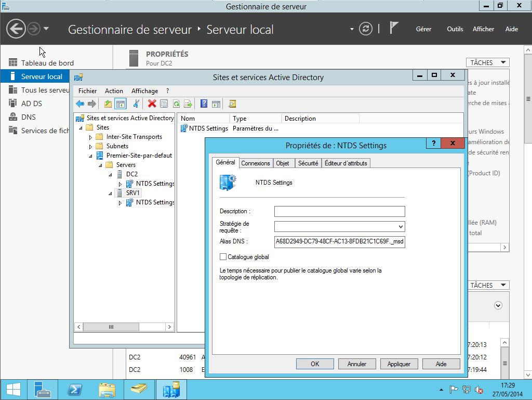Open File Explorer from the taskbar
This screenshot has width=532, height=400.
[x=107, y=390]
